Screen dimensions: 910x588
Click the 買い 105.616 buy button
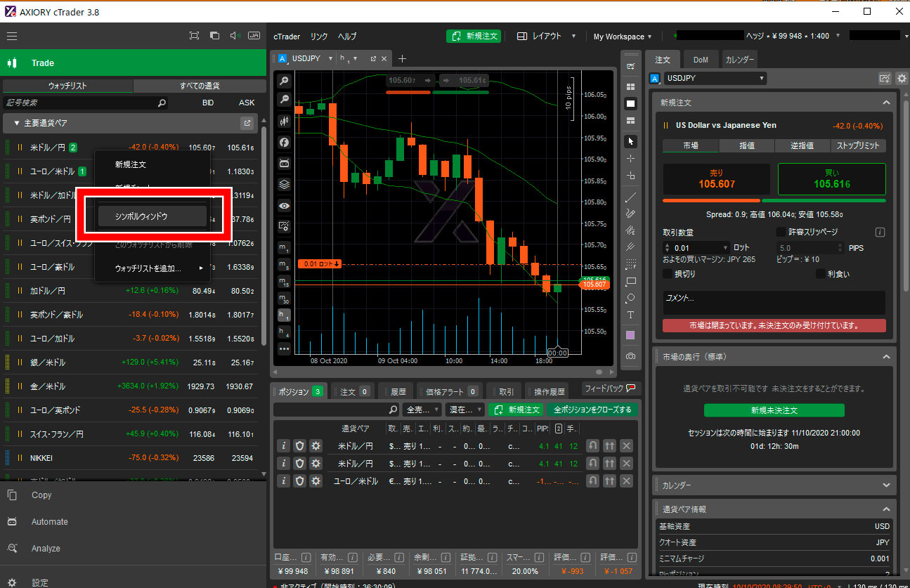coord(832,178)
